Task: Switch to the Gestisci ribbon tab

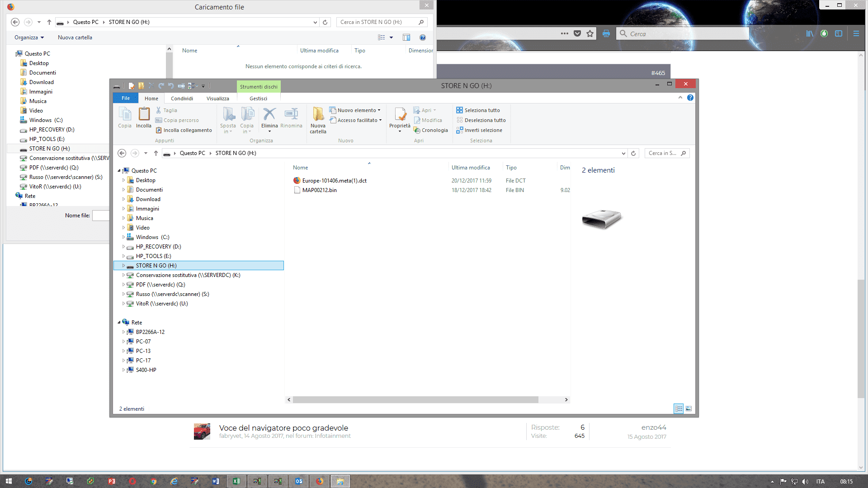Action: 259,99
